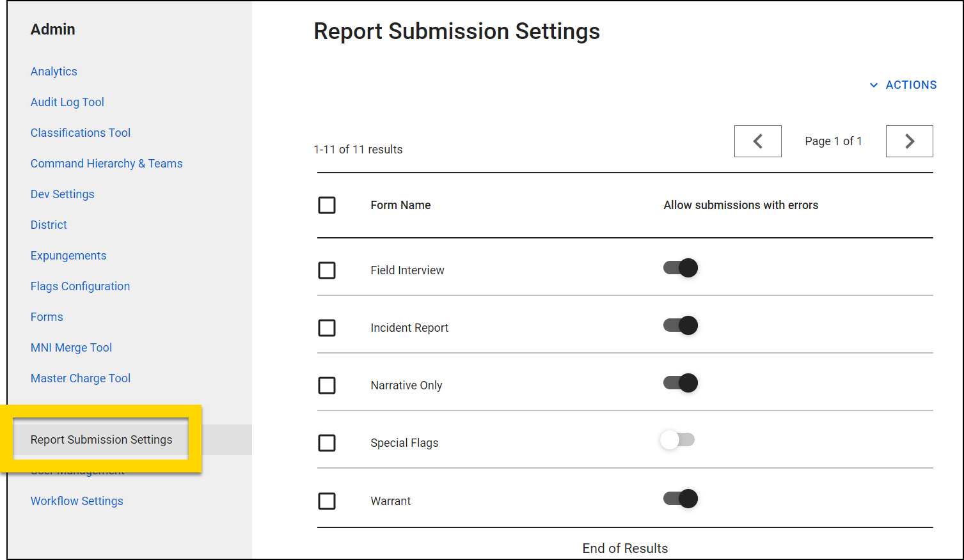Screen dimensions: 964x560
Task: Click the next page arrow icon
Action: point(909,141)
